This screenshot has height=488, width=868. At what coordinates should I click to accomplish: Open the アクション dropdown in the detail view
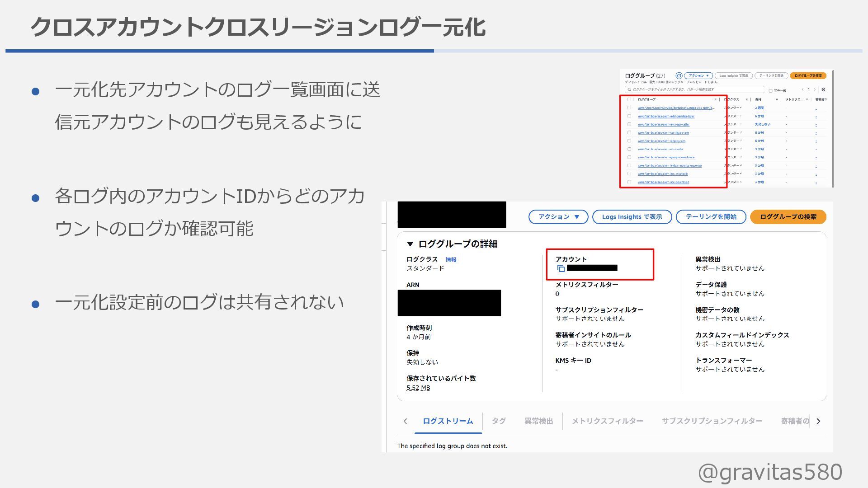(x=558, y=217)
